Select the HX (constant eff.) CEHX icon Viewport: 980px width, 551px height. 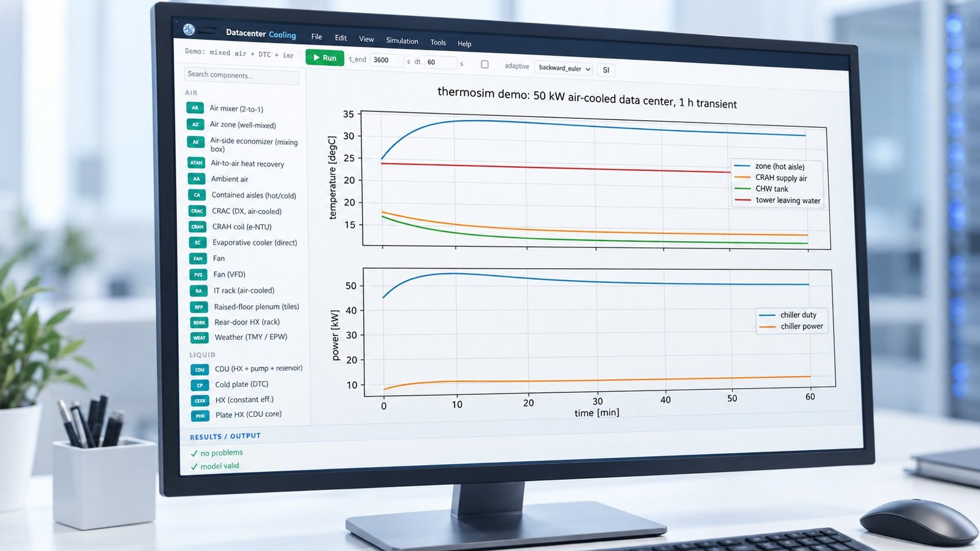tap(200, 400)
